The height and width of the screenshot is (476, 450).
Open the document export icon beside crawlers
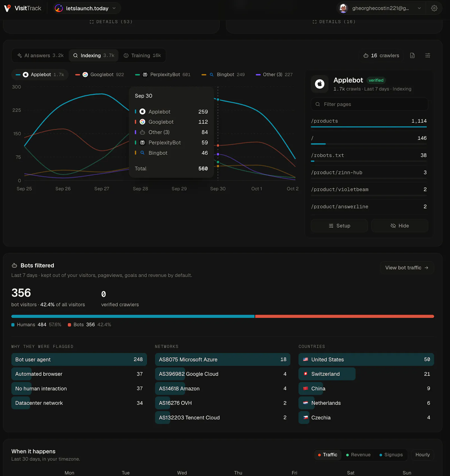click(412, 55)
